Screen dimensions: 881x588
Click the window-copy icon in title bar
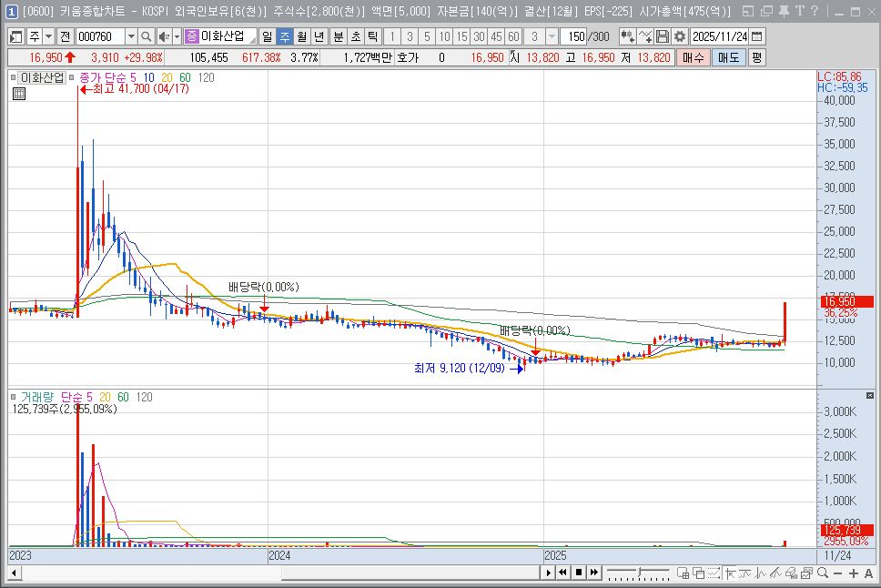coord(766,11)
